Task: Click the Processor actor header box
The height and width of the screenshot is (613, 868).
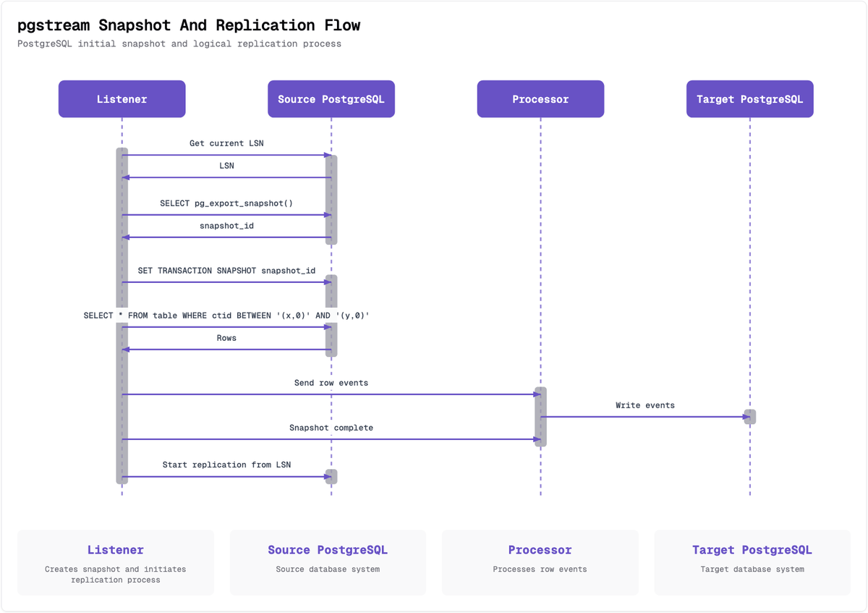Action: click(540, 98)
